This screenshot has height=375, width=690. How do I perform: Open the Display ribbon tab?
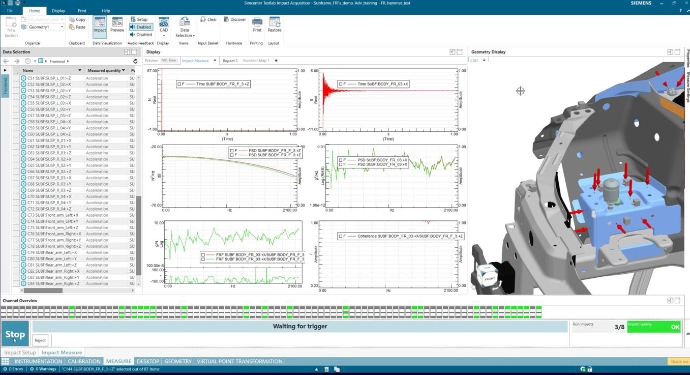tap(58, 11)
